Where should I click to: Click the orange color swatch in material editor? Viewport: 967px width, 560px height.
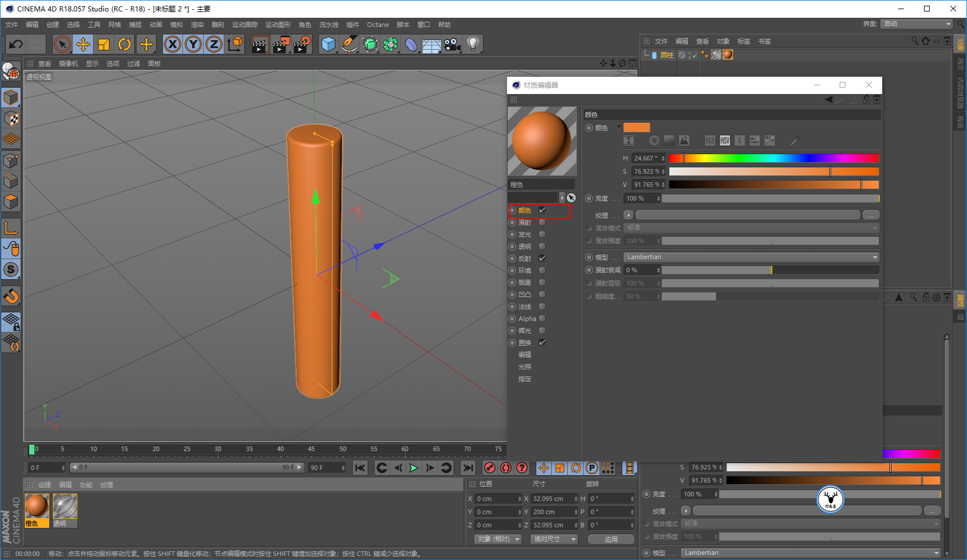[x=637, y=127]
